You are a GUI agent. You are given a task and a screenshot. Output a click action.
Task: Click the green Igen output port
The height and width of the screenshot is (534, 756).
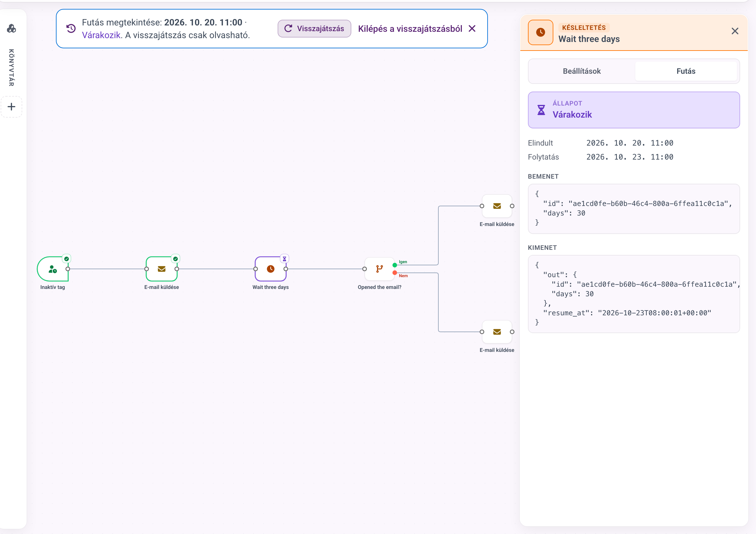pyautogui.click(x=395, y=265)
